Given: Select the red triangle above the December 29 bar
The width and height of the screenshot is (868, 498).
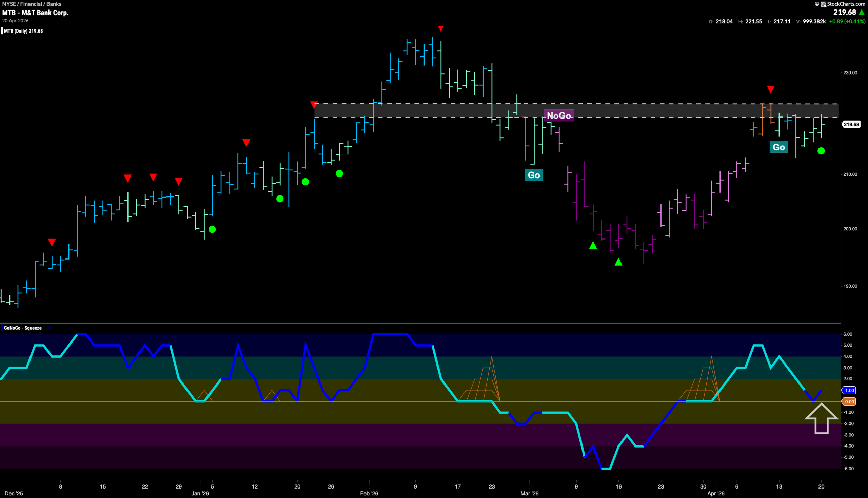Looking at the screenshot, I should click(179, 181).
